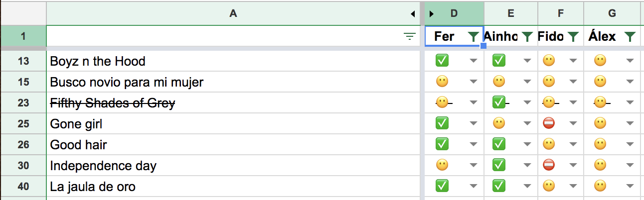Select row 23 header
Image resolution: width=644 pixels, height=200 pixels.
[23, 103]
